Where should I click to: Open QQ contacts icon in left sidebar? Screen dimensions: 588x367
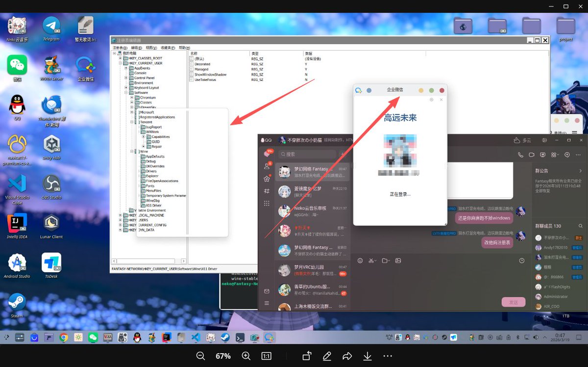(x=267, y=166)
